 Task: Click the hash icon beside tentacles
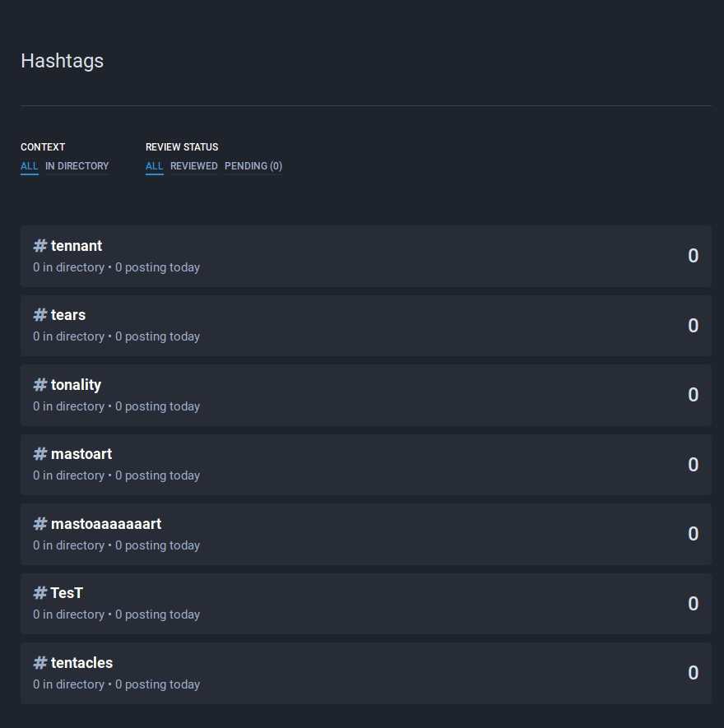point(40,662)
